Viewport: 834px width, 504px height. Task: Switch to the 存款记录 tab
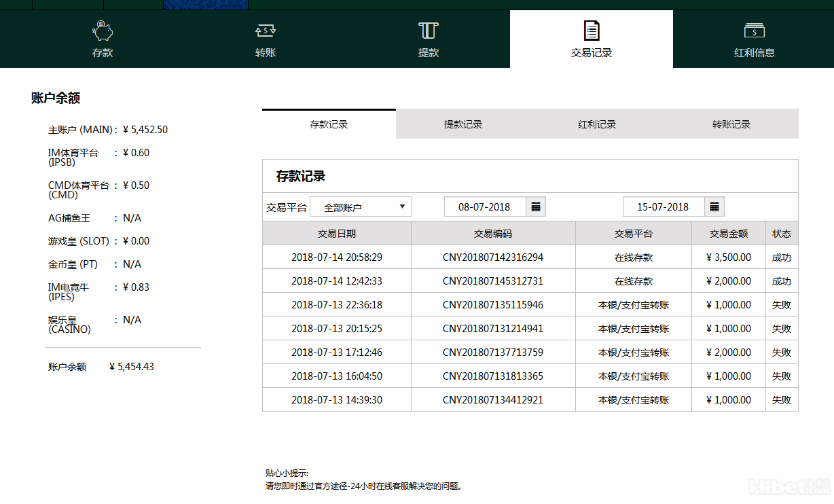(329, 124)
